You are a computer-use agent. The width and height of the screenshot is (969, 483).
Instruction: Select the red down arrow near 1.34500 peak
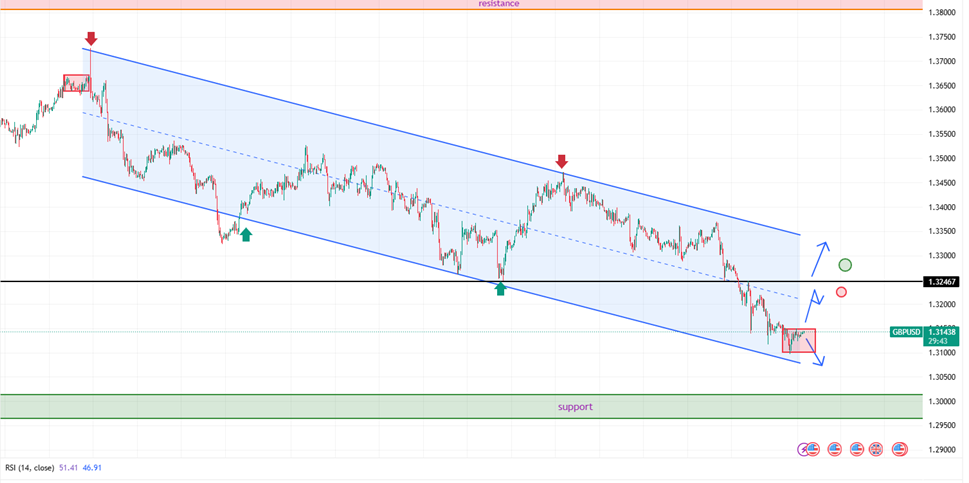[562, 161]
